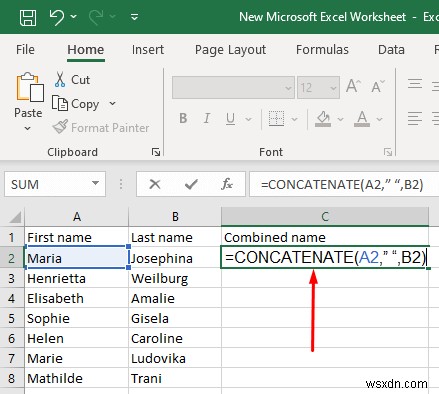Open the undo history dropdown arrow
The width and height of the screenshot is (439, 394).
(74, 17)
